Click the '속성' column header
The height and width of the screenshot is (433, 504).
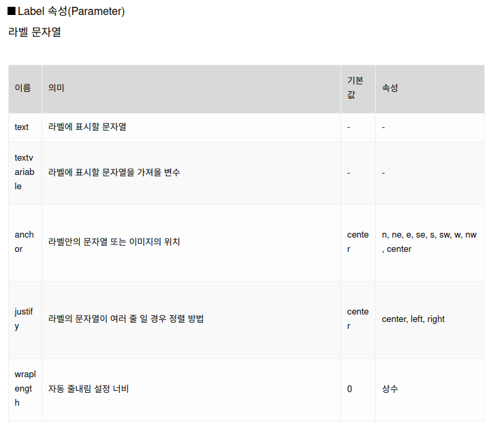pos(390,88)
